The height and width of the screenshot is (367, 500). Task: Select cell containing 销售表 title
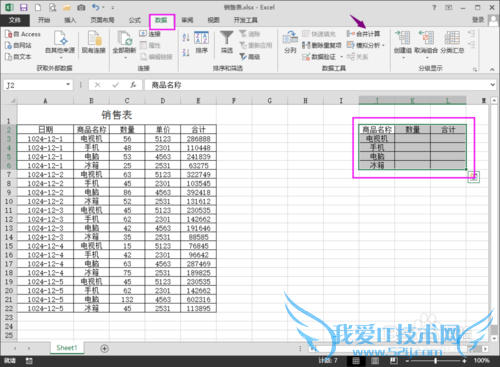point(117,115)
